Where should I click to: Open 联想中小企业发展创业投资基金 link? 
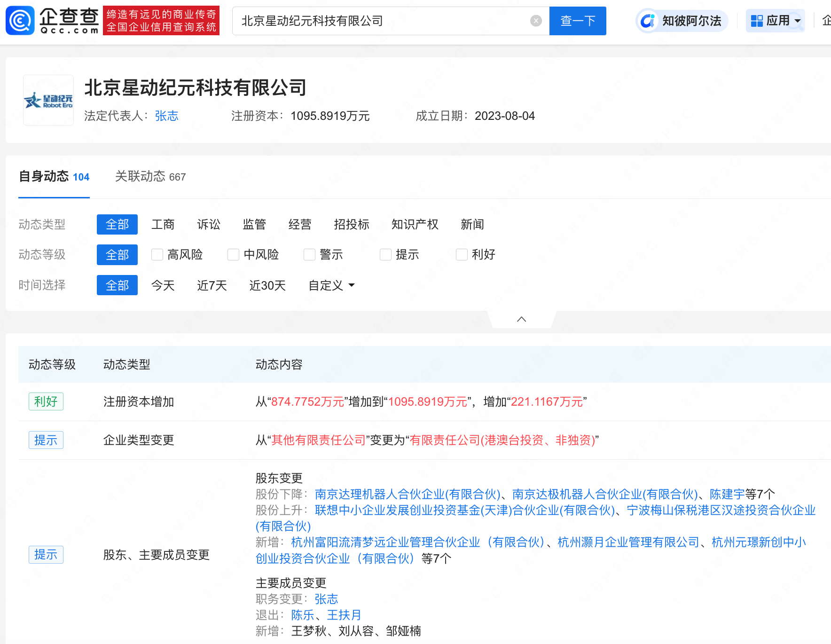465,510
